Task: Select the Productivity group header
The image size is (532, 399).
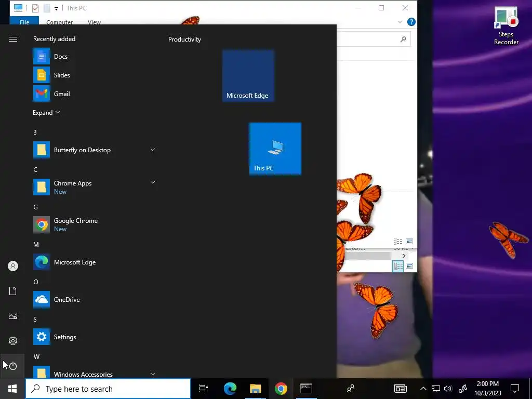Action: (x=184, y=39)
